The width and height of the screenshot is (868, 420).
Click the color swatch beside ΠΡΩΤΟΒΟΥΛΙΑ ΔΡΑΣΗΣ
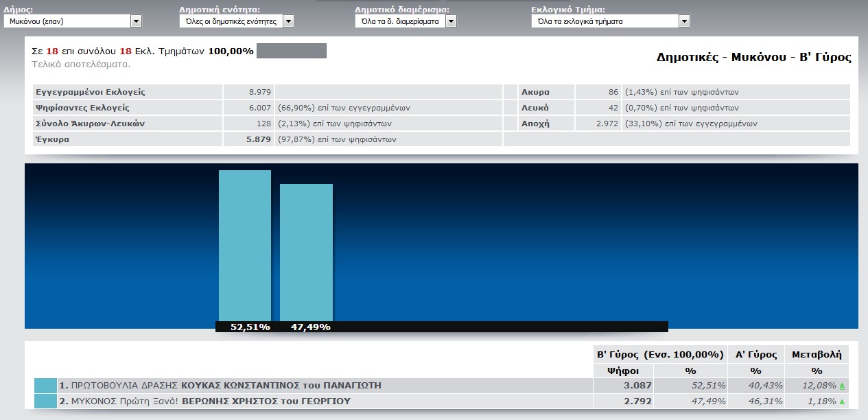point(45,386)
